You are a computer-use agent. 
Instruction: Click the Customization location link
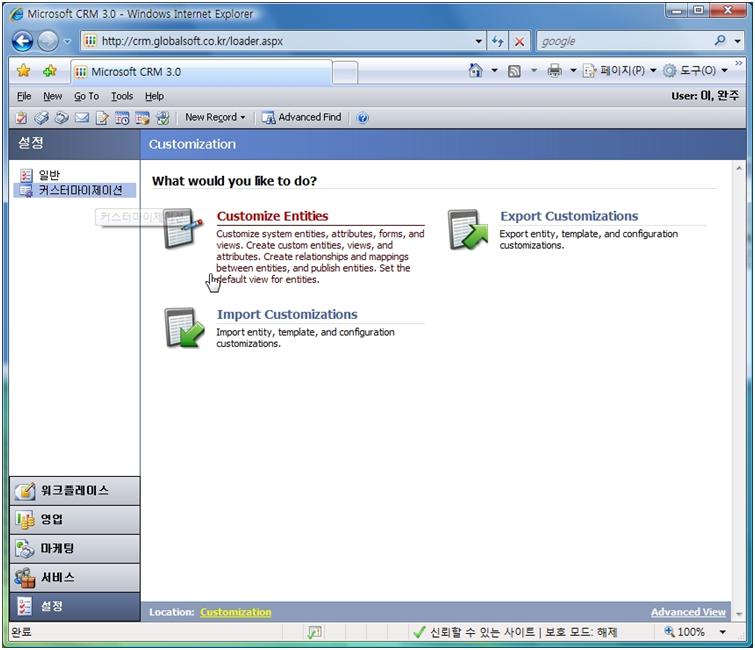235,612
